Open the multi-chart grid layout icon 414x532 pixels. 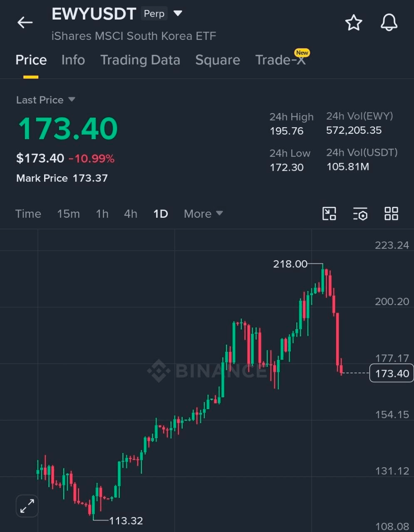[x=391, y=214]
